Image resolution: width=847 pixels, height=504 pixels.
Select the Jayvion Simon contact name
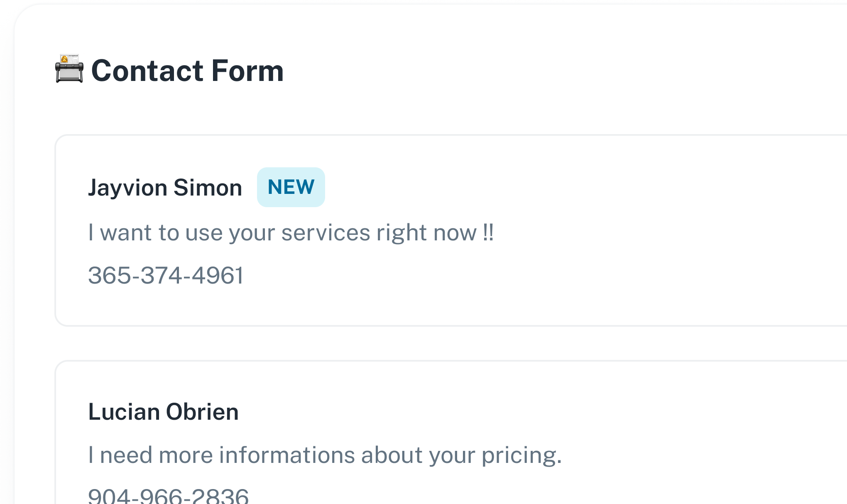(165, 188)
